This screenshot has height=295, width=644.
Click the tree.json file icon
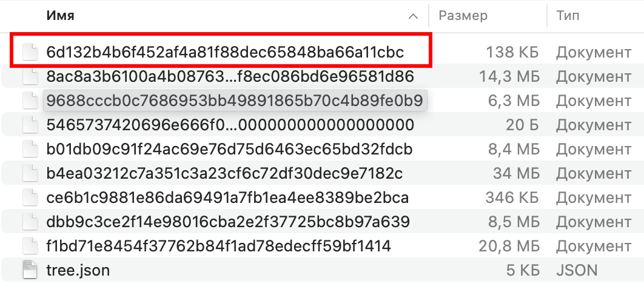tap(30, 270)
